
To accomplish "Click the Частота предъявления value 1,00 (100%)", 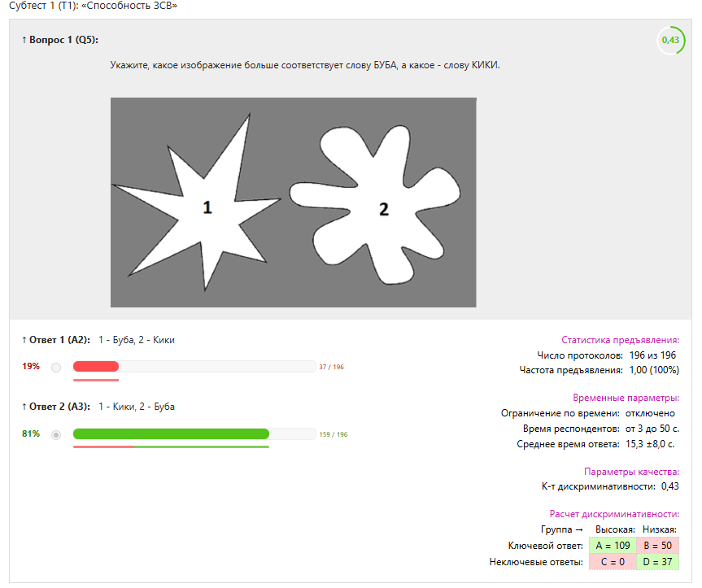I will [654, 370].
